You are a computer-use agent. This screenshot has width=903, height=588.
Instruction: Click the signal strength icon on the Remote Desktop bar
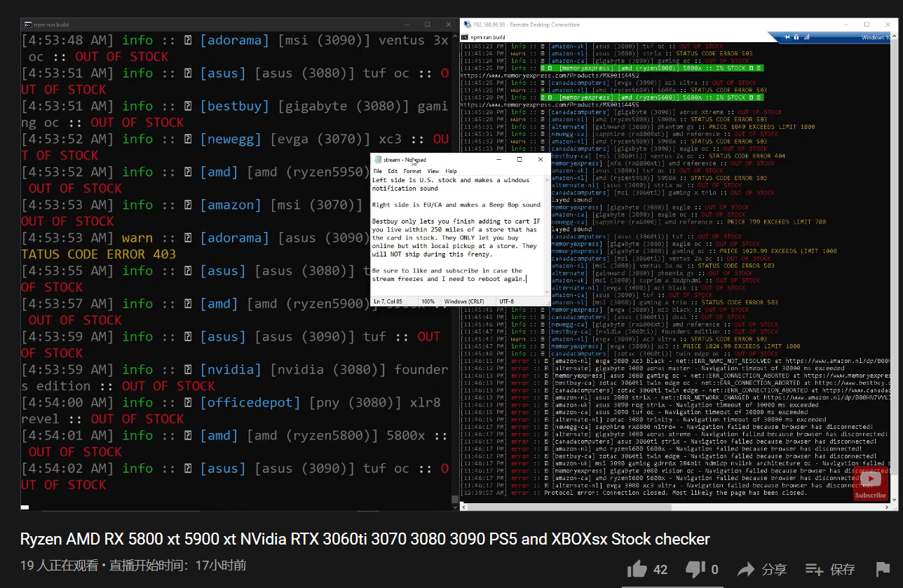pos(806,36)
